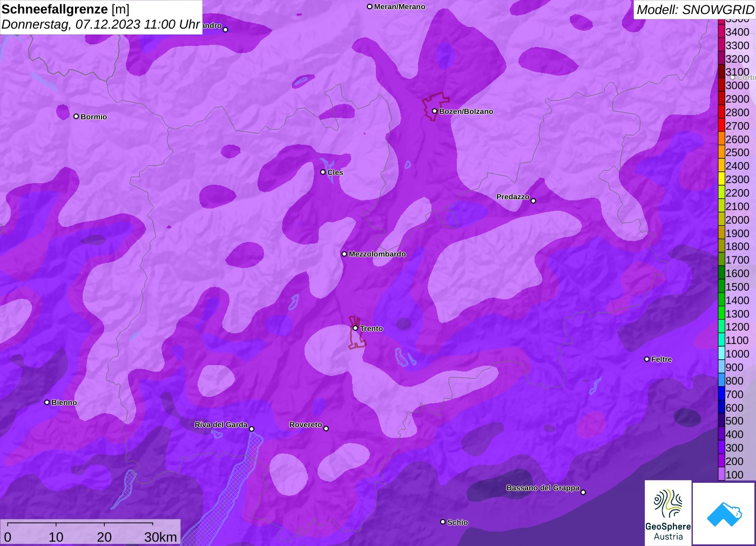Click the Bassano del Grappa marker
Screen dimensions: 756x546
coord(583,492)
